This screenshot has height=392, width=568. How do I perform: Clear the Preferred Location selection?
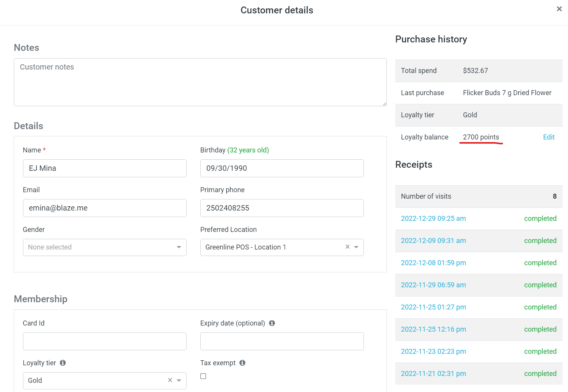tap(347, 247)
